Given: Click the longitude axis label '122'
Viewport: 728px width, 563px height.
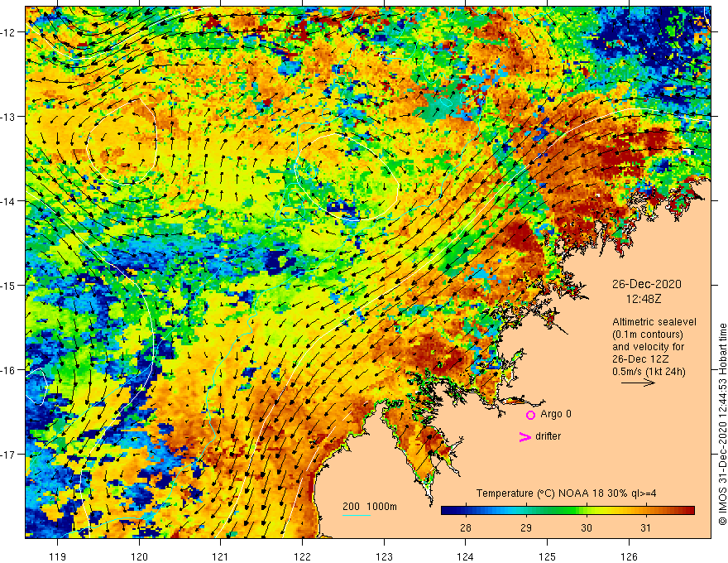Looking at the screenshot, I should (302, 556).
